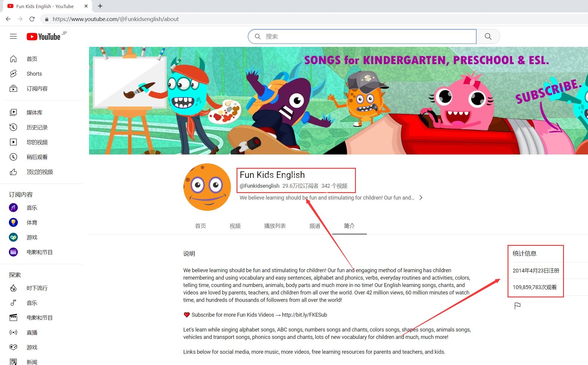Image resolution: width=588 pixels, height=365 pixels.
Task: Click the Fun Kids English channel avatar
Action: (207, 188)
